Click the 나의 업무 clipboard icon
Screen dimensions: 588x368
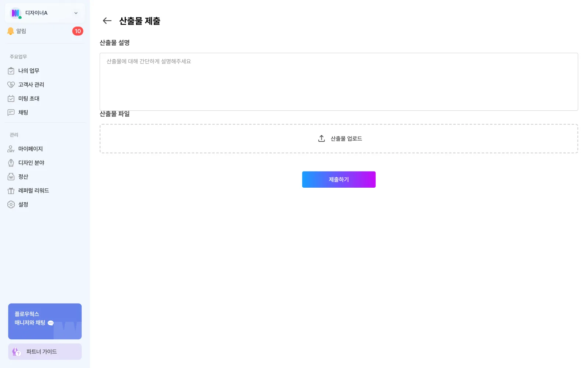pos(11,71)
